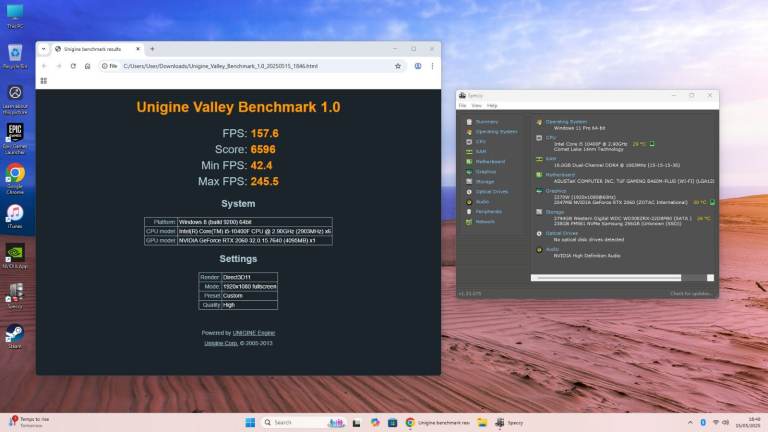768x432 pixels.
Task: Close the Unigine benchmark results tab
Action: click(x=138, y=49)
